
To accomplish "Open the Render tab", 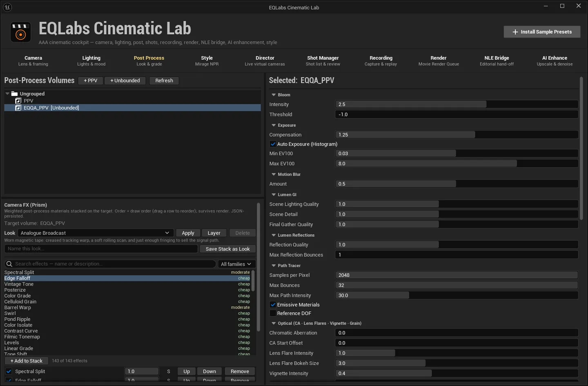I will coord(439,61).
